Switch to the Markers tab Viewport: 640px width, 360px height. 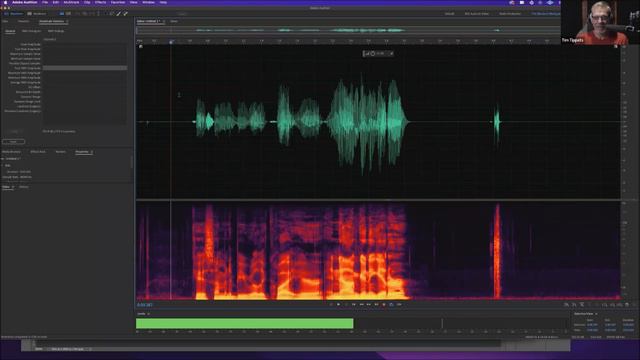point(60,152)
